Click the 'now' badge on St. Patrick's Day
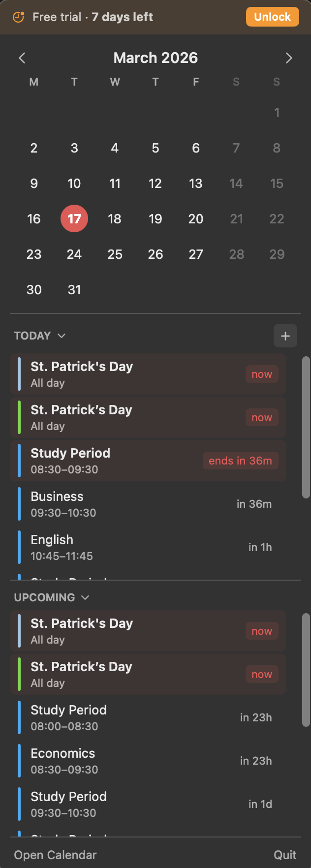This screenshot has width=311, height=868. 261,374
